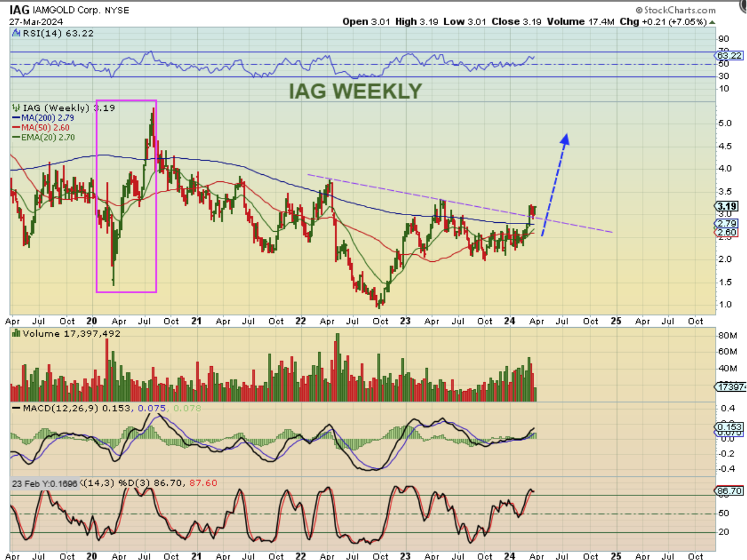
Task: Click the IAG WEEKLY chart title
Action: (x=355, y=91)
